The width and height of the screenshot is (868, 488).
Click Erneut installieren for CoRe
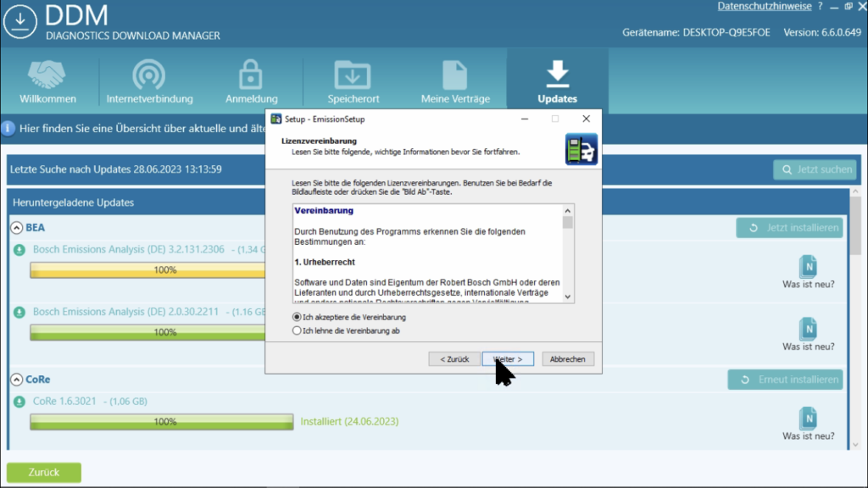coord(785,380)
